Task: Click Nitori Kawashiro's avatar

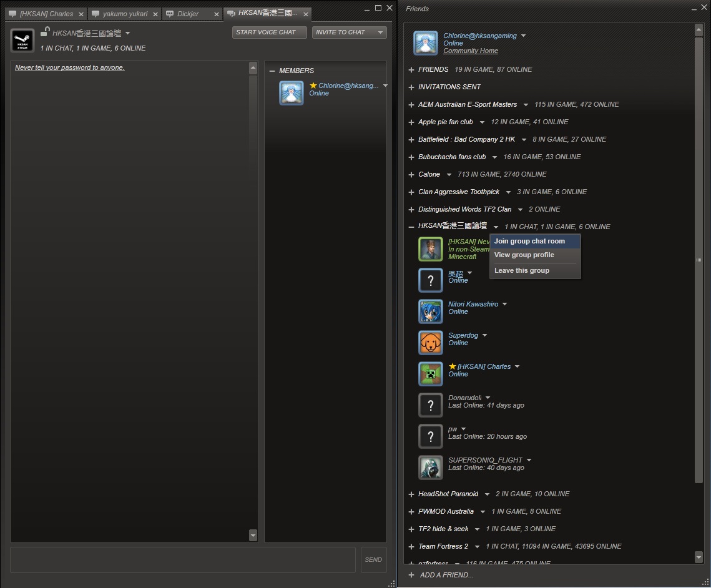Action: (x=430, y=311)
